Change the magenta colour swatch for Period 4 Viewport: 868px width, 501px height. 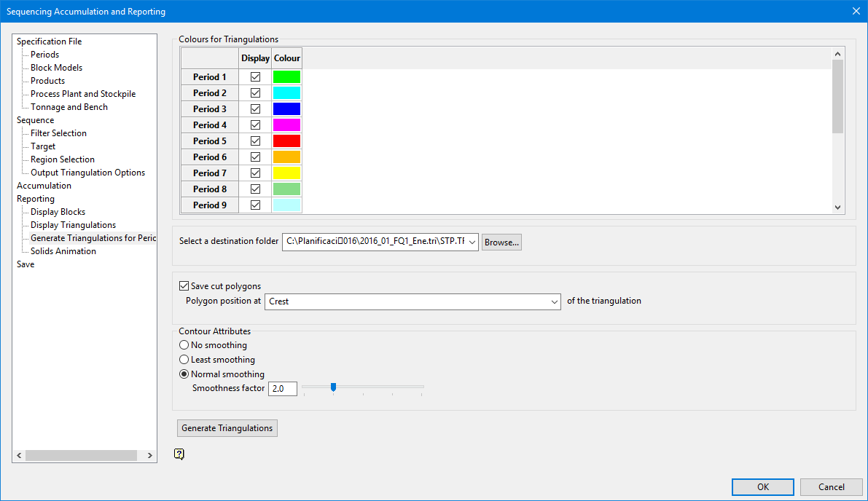pyautogui.click(x=286, y=125)
